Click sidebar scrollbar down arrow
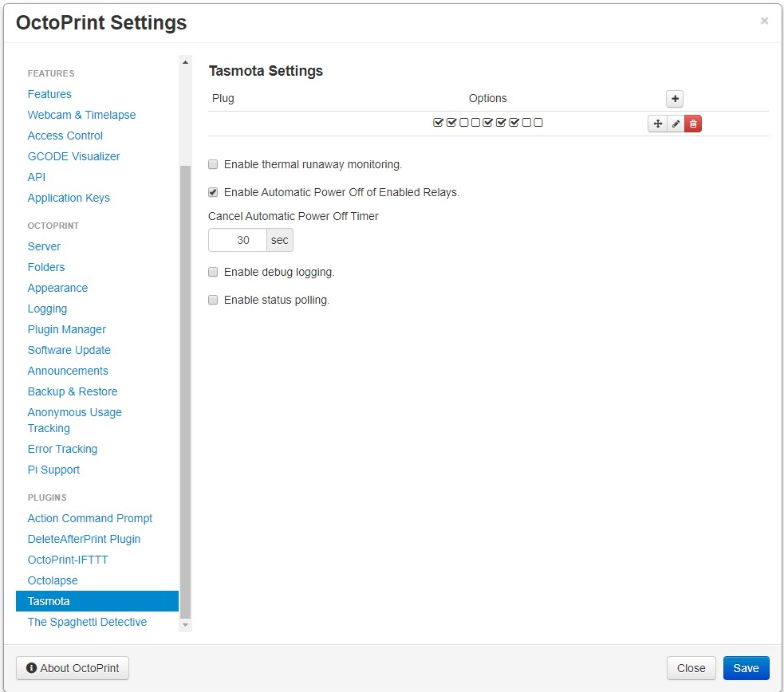The width and height of the screenshot is (784, 692). click(x=186, y=625)
